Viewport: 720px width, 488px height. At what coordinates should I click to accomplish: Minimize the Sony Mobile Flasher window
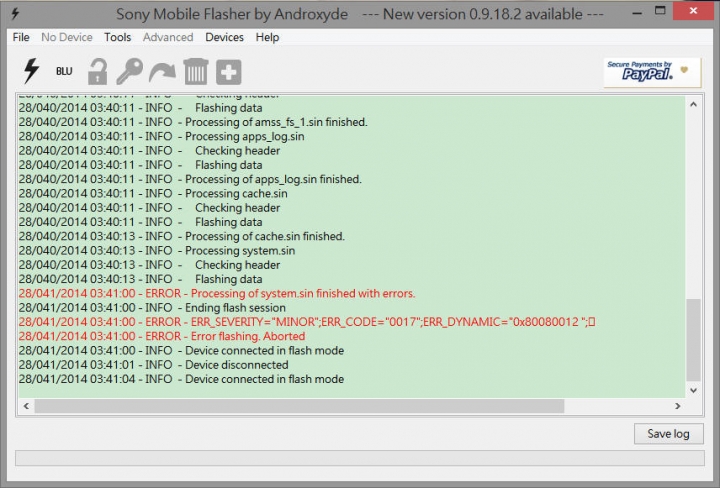pos(637,13)
